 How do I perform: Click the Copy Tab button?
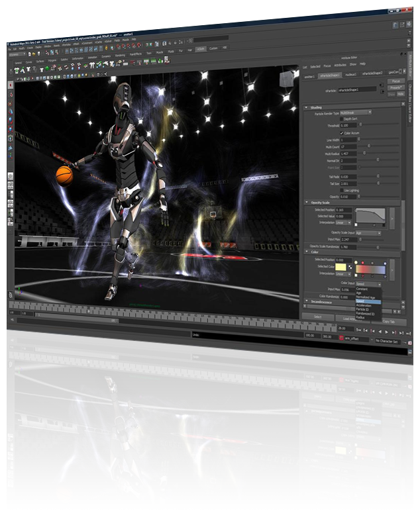389,322
